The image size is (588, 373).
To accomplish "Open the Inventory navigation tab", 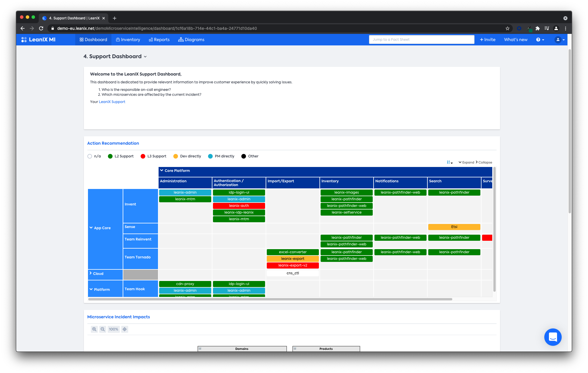I will [128, 40].
